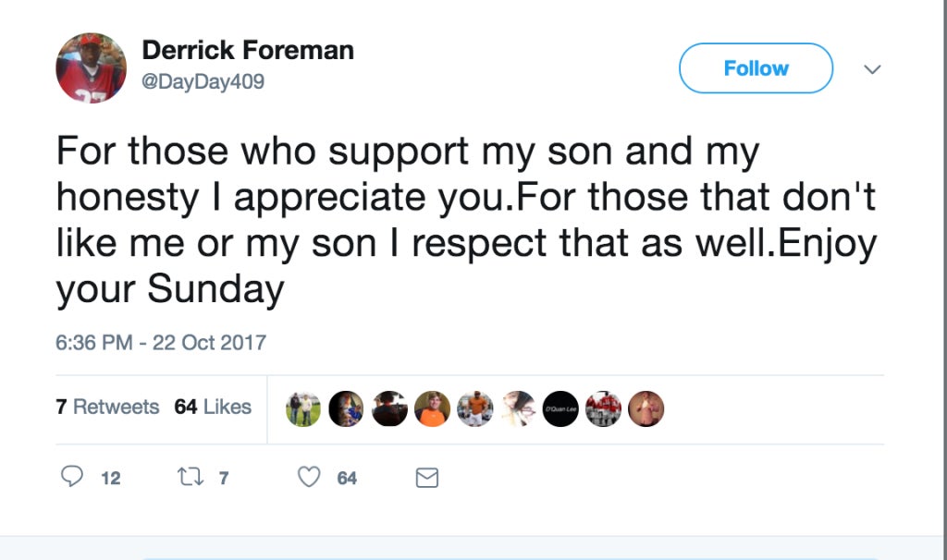Viewport: 947px width, 560px height.
Task: View the 64 Likes list
Action: click(213, 407)
